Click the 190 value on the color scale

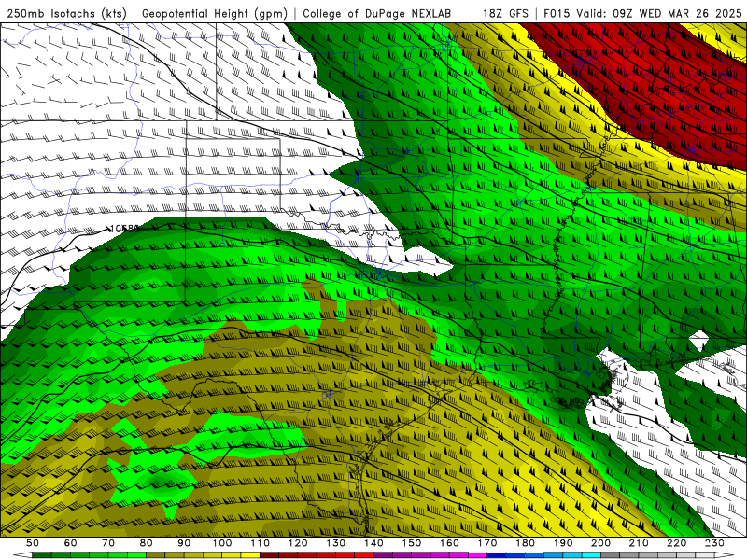pos(563,543)
